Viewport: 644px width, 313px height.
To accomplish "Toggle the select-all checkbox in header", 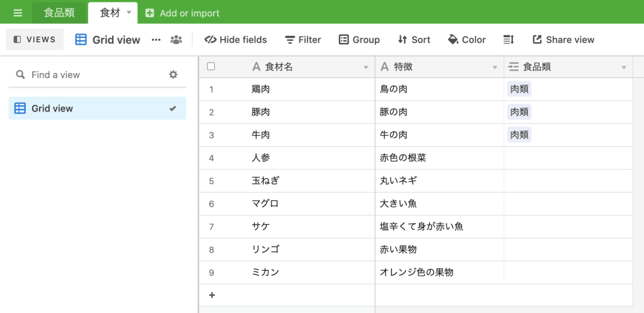I will click(x=211, y=67).
